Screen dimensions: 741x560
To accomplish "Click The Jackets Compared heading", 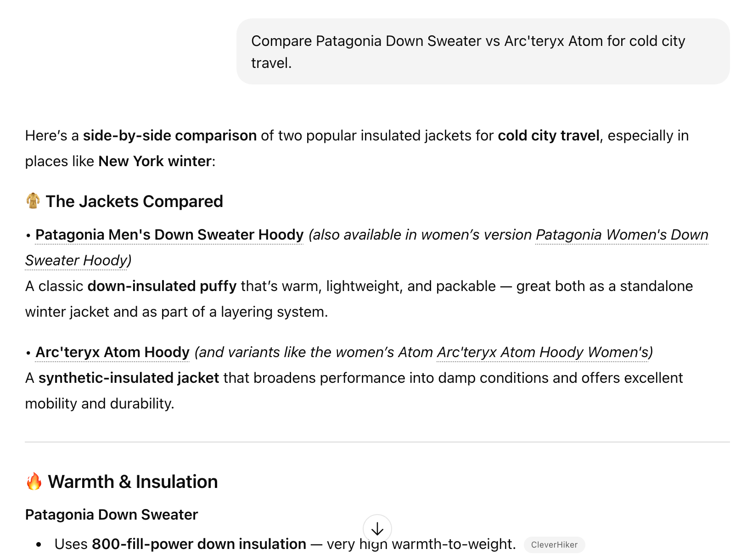I will click(x=134, y=202).
